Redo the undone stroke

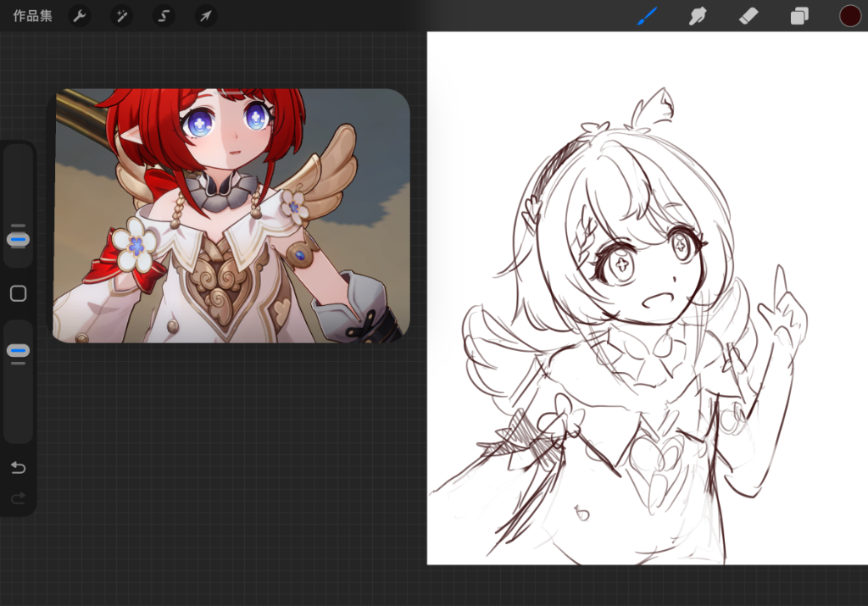pyautogui.click(x=18, y=499)
